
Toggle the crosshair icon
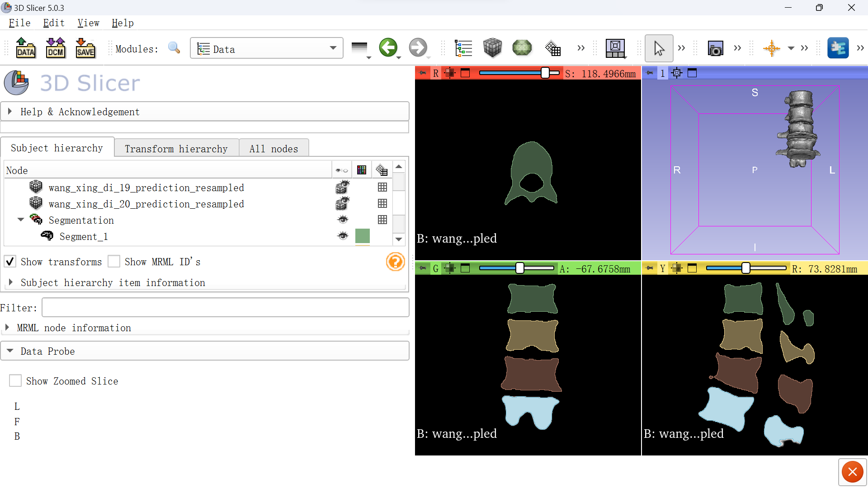click(771, 48)
